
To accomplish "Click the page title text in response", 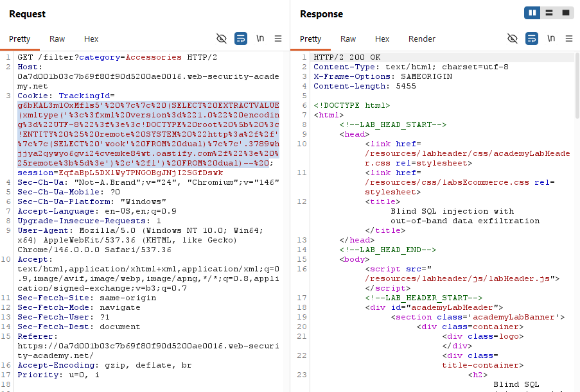I will [465, 216].
